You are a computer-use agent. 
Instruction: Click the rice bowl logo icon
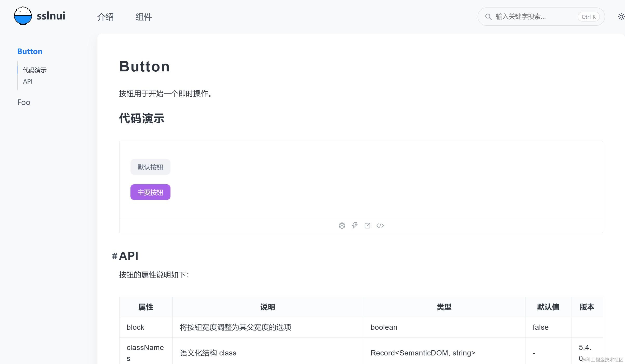[23, 16]
